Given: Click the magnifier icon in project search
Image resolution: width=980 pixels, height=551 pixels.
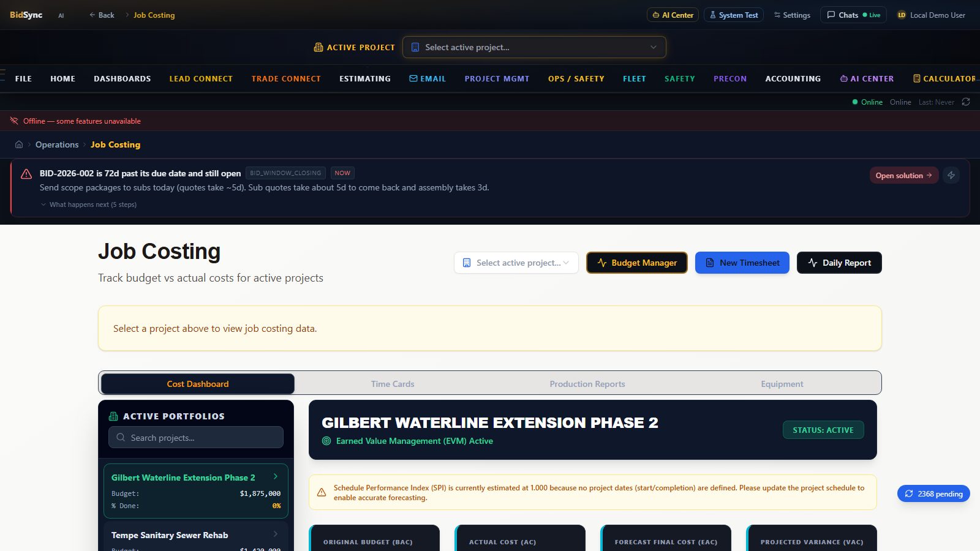Looking at the screenshot, I should click(x=121, y=438).
